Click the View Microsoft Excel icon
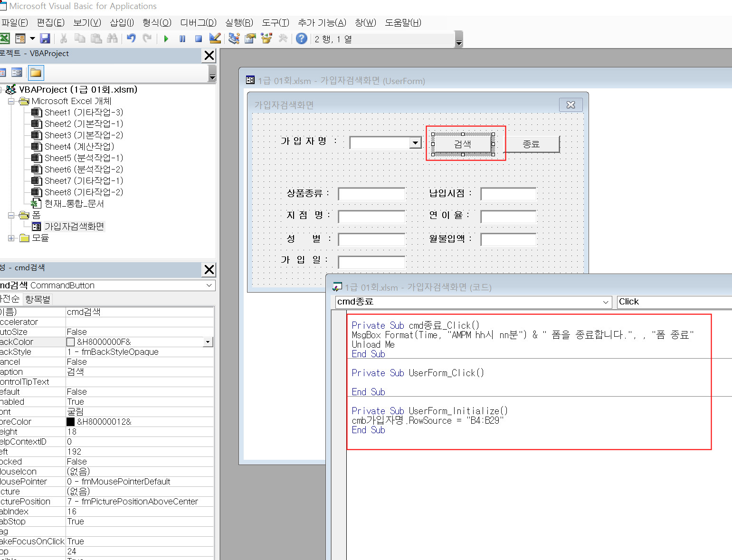This screenshot has width=732, height=560. coord(5,38)
